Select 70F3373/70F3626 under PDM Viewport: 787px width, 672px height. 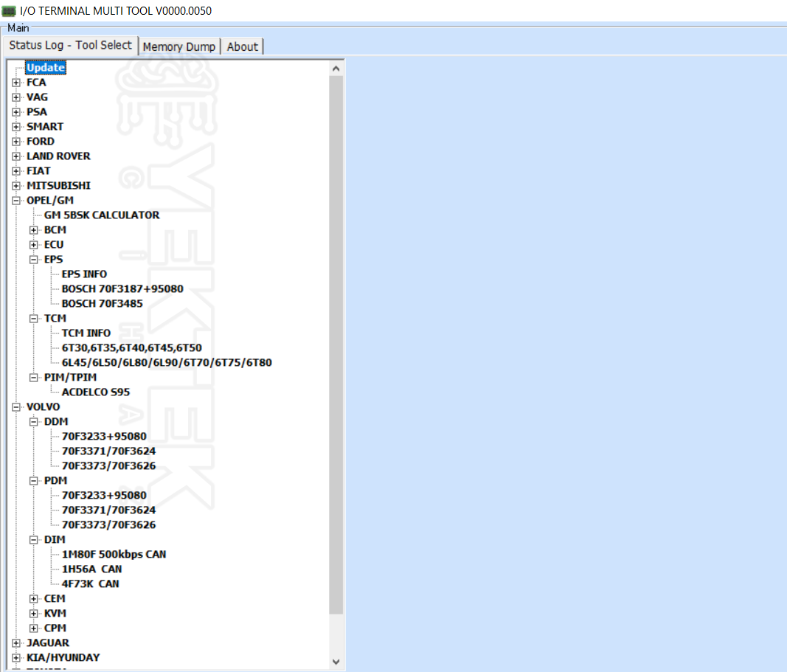(109, 525)
